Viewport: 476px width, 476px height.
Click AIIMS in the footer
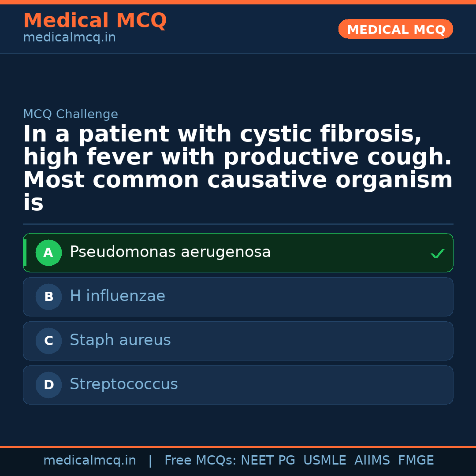coord(372,461)
